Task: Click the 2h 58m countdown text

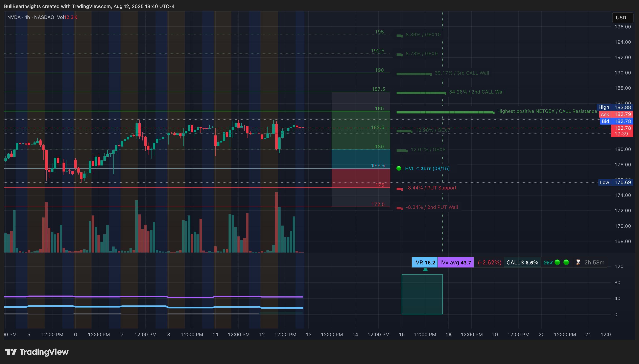Action: (x=594, y=262)
